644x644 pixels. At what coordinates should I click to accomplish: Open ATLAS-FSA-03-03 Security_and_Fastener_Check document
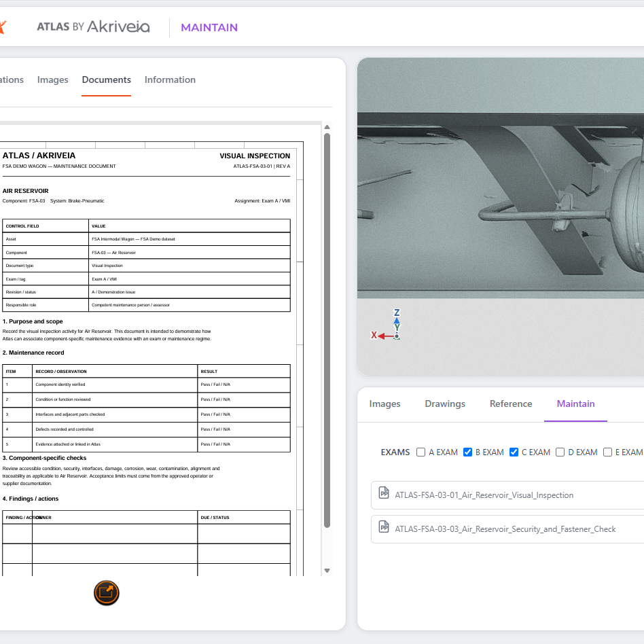click(x=507, y=529)
